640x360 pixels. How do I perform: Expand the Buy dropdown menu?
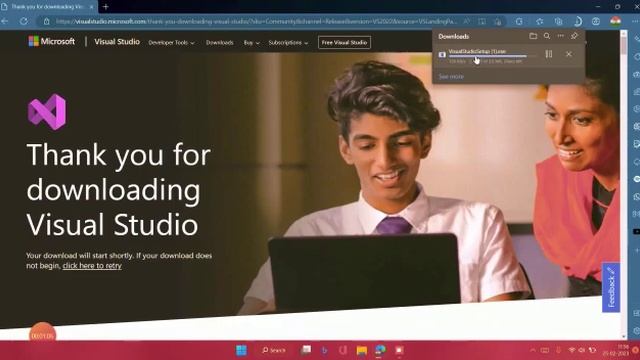click(x=251, y=42)
